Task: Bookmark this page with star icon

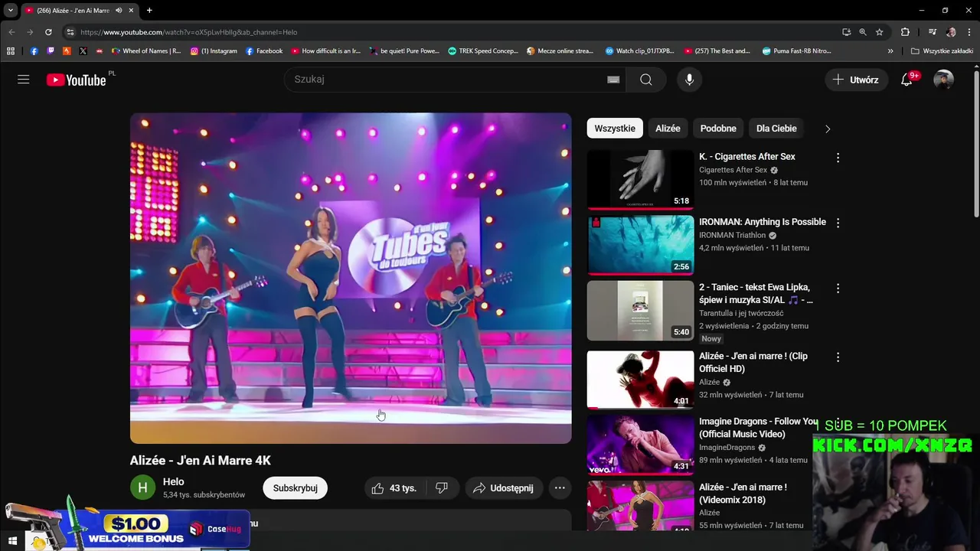Action: (x=880, y=32)
